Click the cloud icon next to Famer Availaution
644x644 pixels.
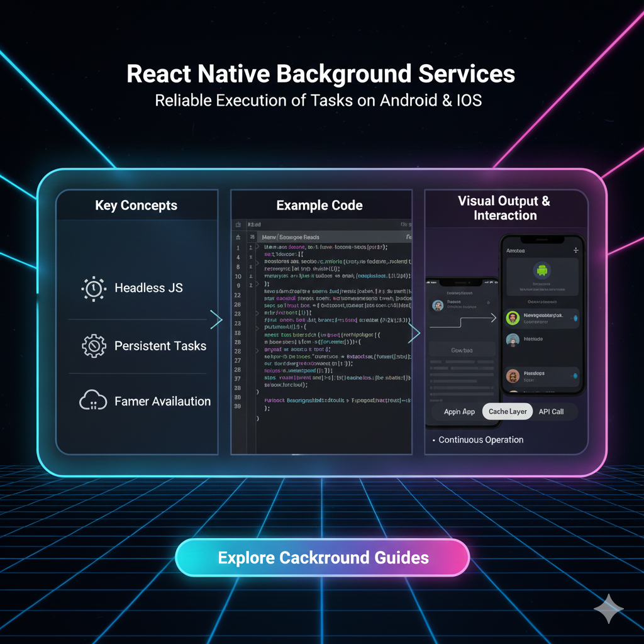(x=93, y=401)
